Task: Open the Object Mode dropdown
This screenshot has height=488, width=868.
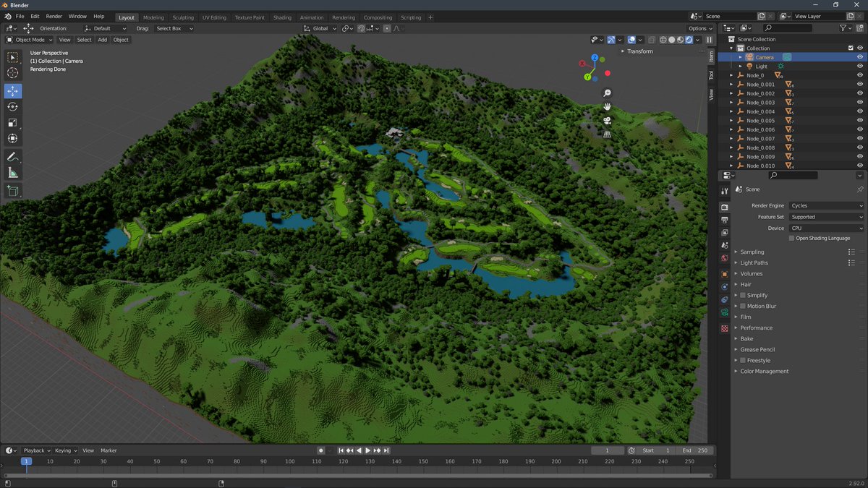Action: click(x=28, y=40)
